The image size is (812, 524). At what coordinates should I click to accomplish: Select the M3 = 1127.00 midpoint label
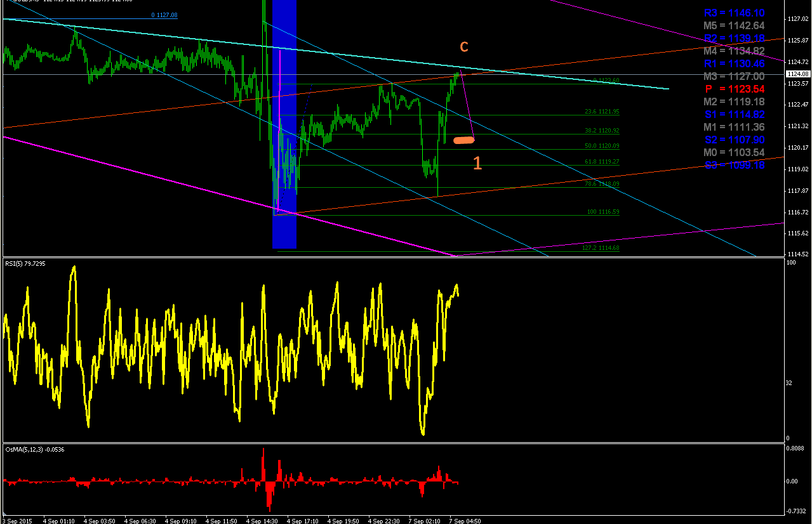coord(734,76)
